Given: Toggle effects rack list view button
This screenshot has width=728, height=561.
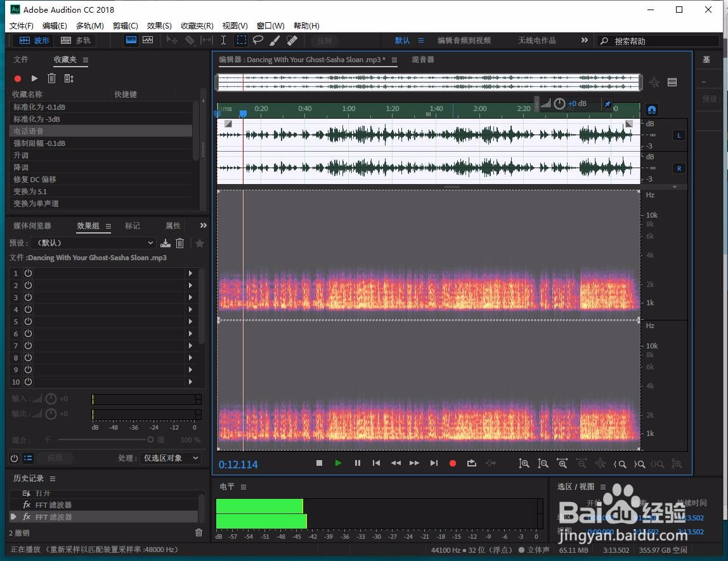Looking at the screenshot, I should tap(29, 458).
